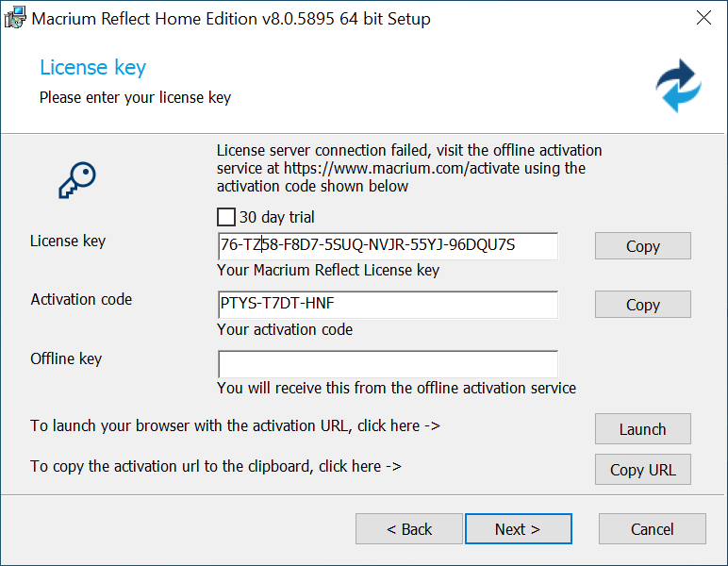Close the setup window

click(703, 18)
